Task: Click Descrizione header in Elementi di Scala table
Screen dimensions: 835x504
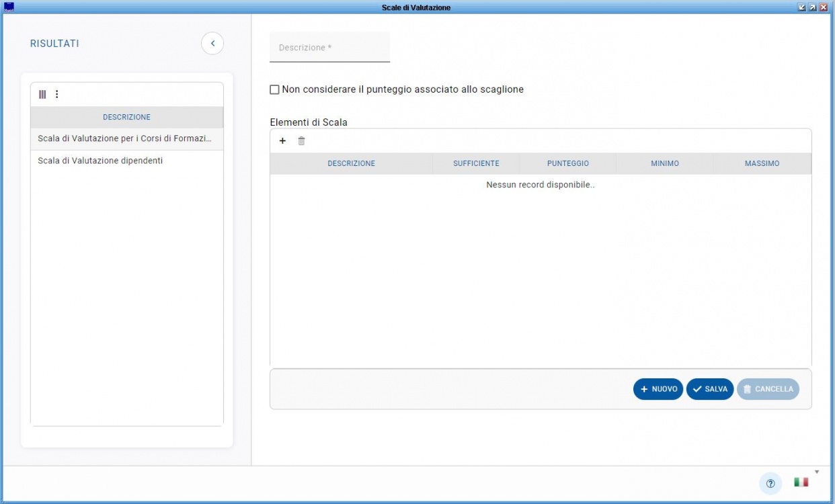Action: (352, 163)
